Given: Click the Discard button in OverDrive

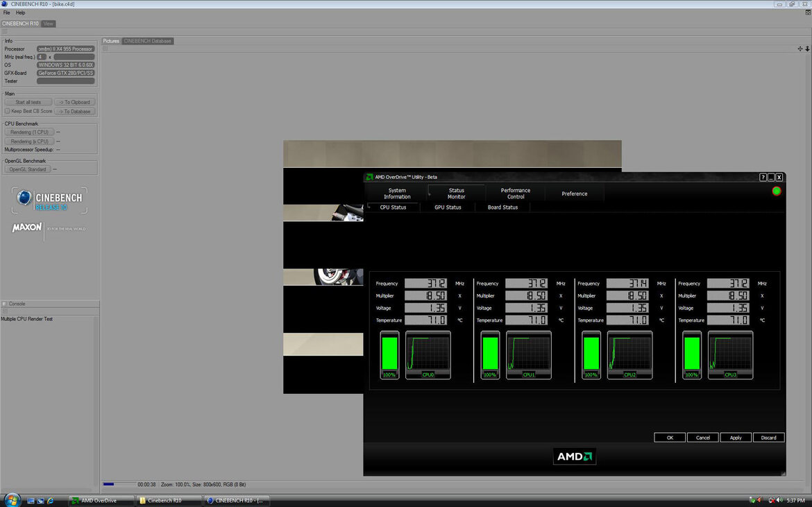Looking at the screenshot, I should (x=768, y=438).
